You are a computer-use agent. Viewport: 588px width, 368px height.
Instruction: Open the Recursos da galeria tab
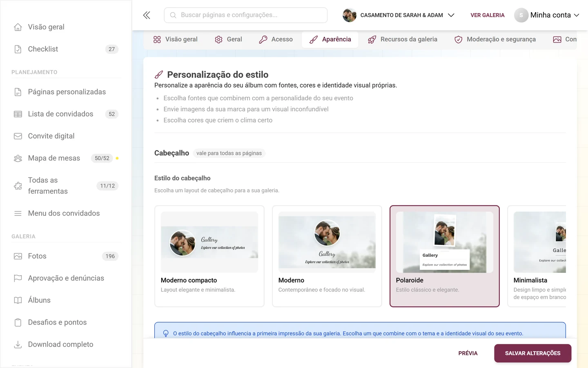(403, 40)
